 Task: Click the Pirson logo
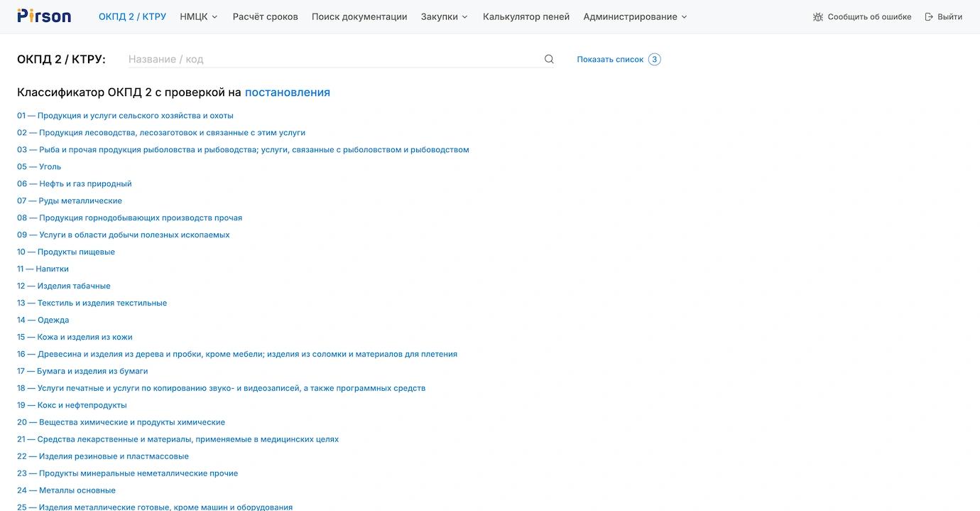(44, 16)
